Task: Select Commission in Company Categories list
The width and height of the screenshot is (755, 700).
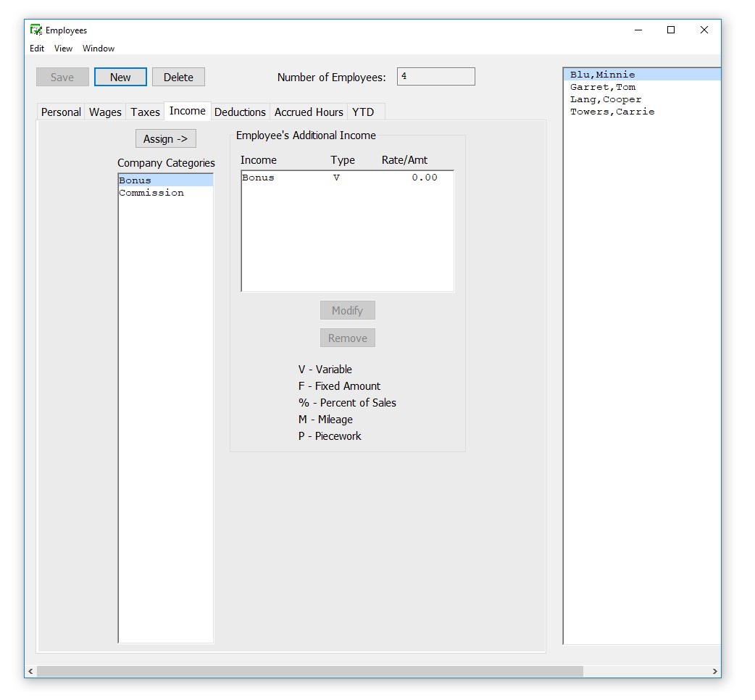Action: pos(151,193)
